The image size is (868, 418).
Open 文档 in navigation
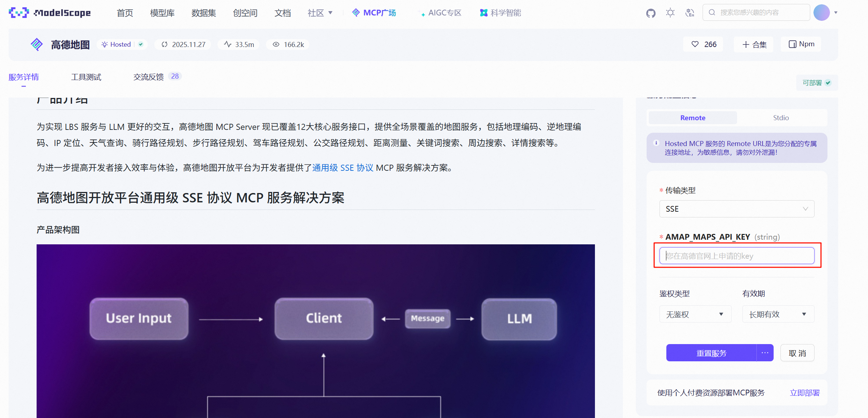[x=282, y=13]
